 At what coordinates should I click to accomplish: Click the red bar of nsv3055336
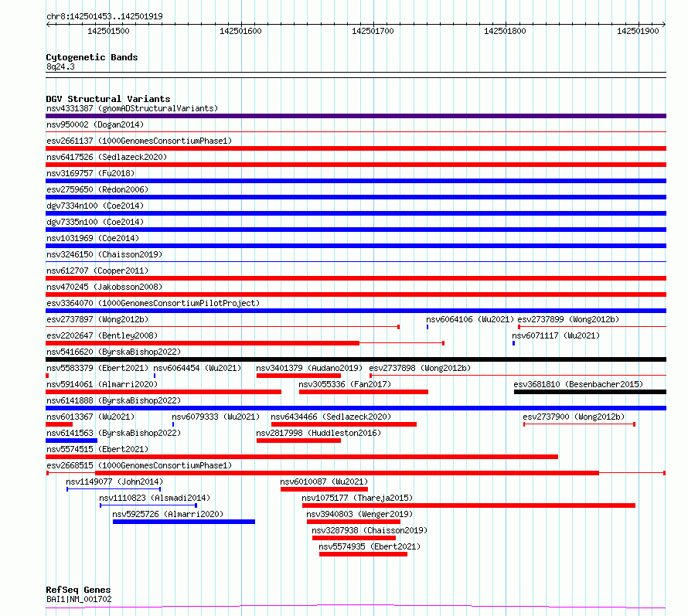pyautogui.click(x=364, y=392)
